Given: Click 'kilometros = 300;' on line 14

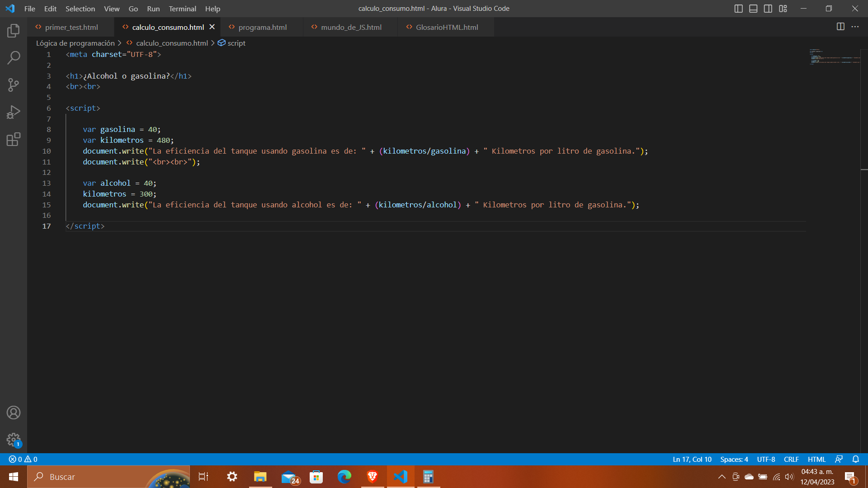Looking at the screenshot, I should [119, 194].
